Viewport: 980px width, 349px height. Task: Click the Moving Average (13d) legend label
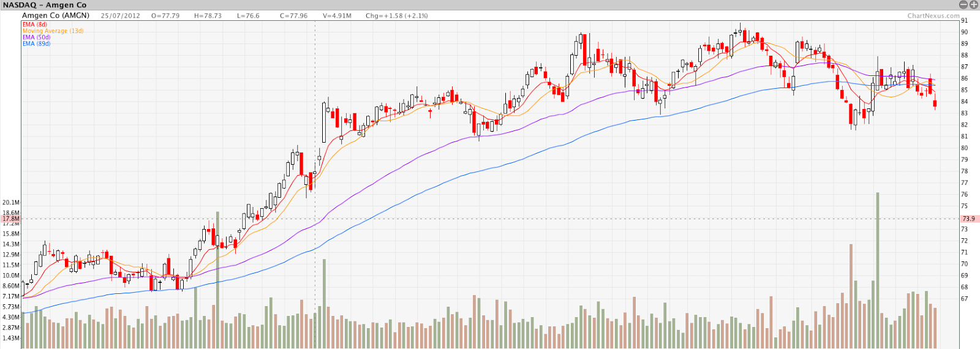coord(53,31)
